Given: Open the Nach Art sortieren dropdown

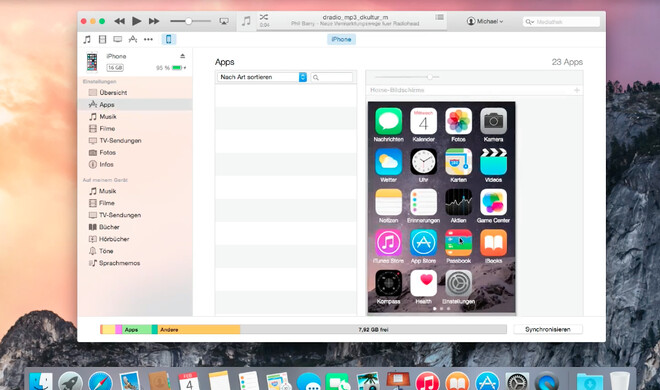Looking at the screenshot, I should (x=262, y=77).
